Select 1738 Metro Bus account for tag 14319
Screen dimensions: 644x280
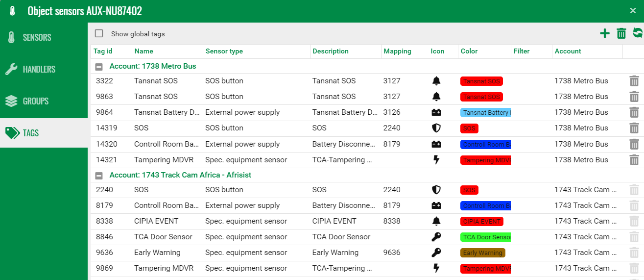coord(581,128)
